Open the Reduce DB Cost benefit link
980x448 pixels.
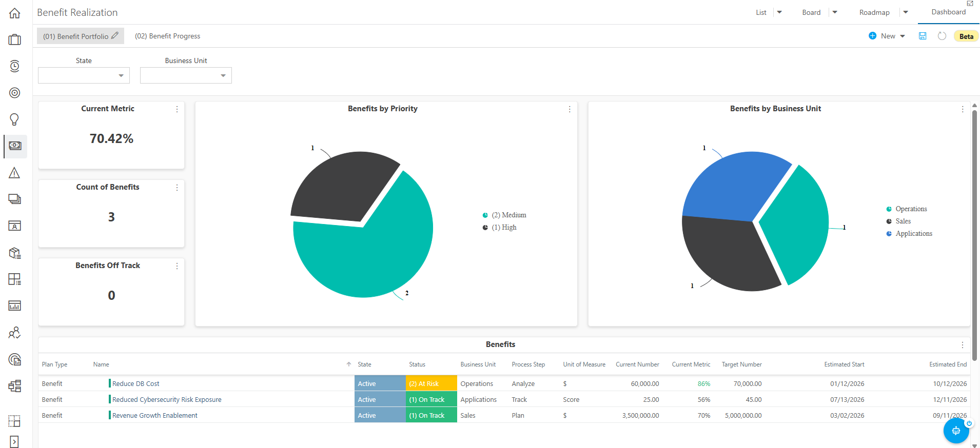click(136, 383)
